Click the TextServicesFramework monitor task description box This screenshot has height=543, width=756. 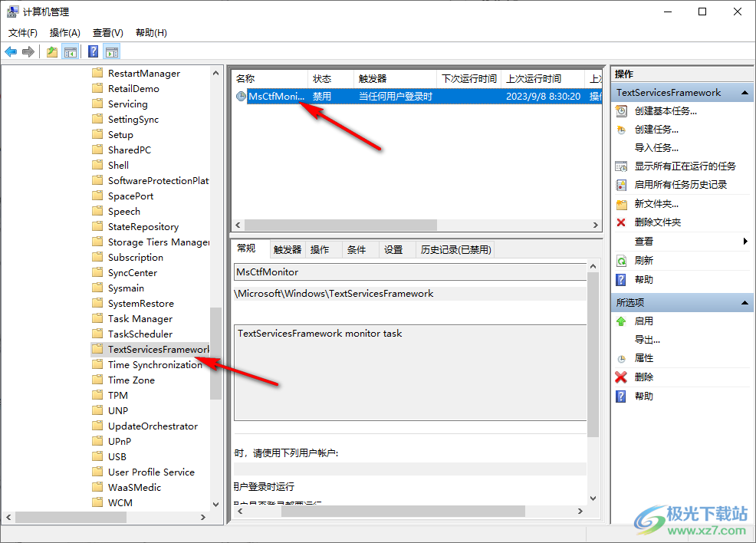410,372
